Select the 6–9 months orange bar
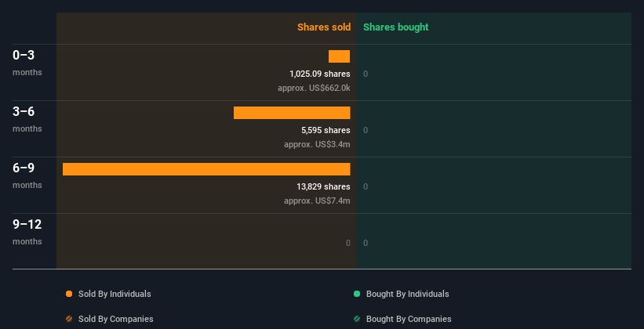 pos(206,169)
